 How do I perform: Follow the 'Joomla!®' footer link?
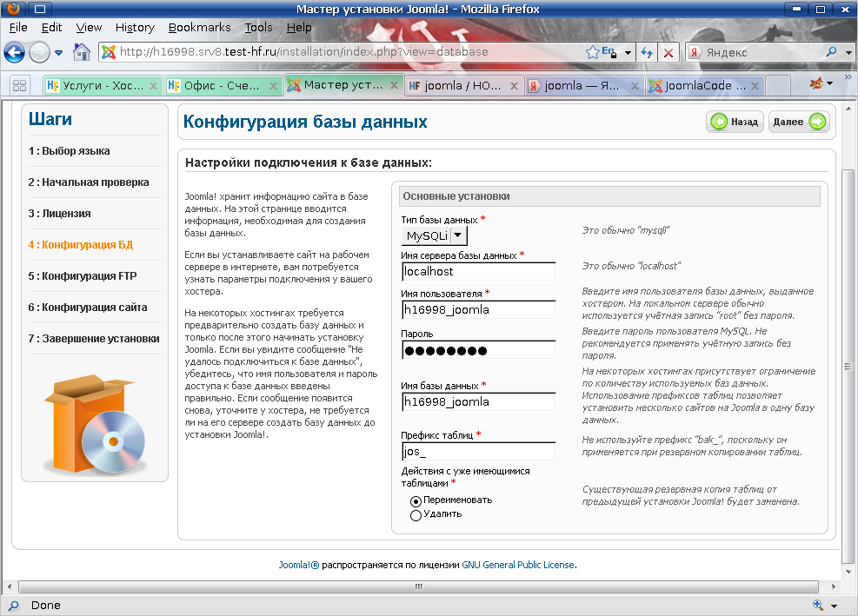pyautogui.click(x=299, y=565)
